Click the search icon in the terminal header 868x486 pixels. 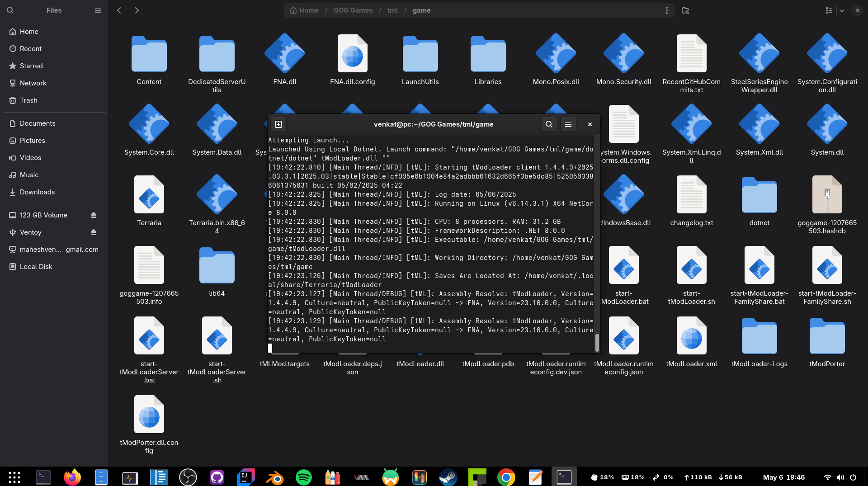pyautogui.click(x=548, y=124)
